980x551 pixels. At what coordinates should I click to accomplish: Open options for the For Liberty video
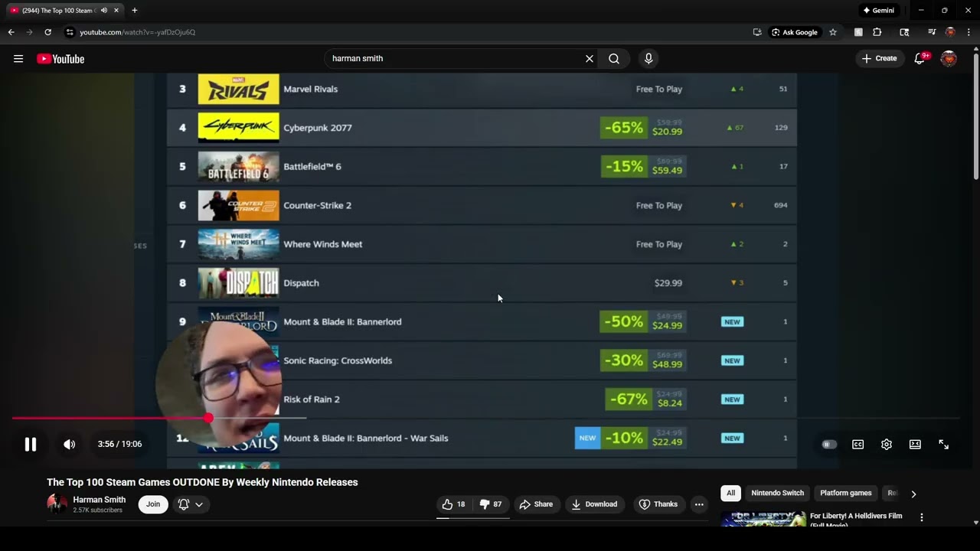[922, 518]
